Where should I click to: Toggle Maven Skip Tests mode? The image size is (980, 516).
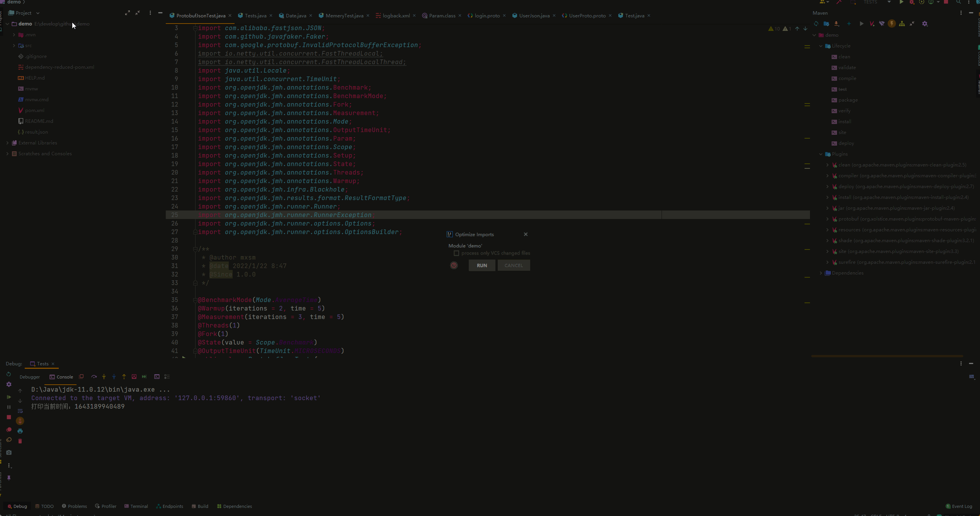pos(892,24)
